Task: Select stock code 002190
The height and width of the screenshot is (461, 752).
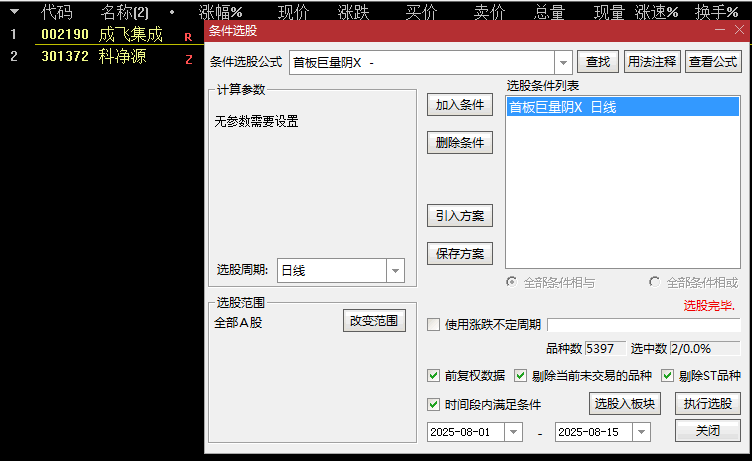Action: point(65,35)
